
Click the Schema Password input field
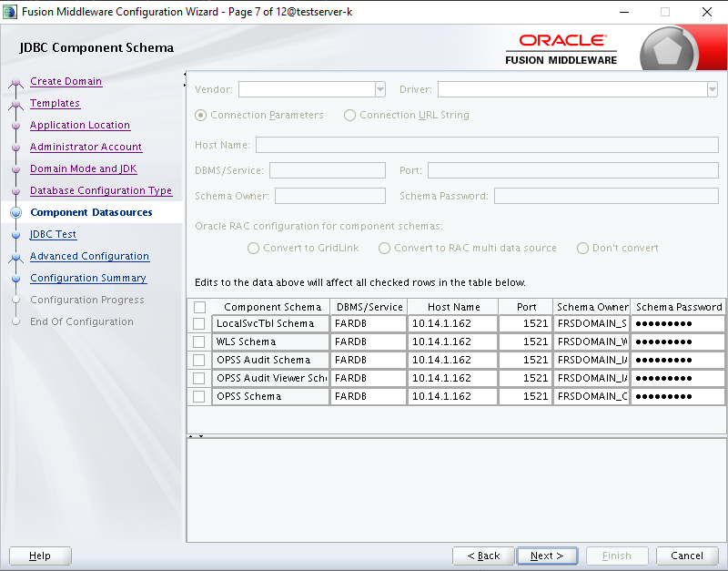606,196
